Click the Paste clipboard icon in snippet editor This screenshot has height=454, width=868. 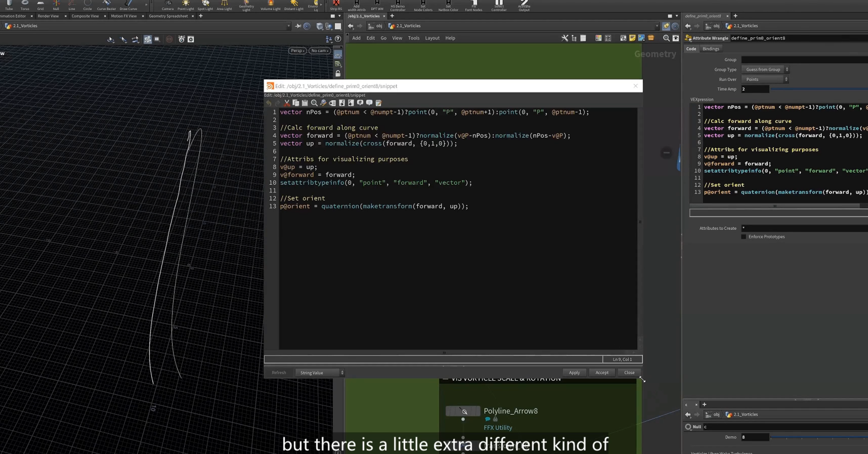click(x=305, y=103)
